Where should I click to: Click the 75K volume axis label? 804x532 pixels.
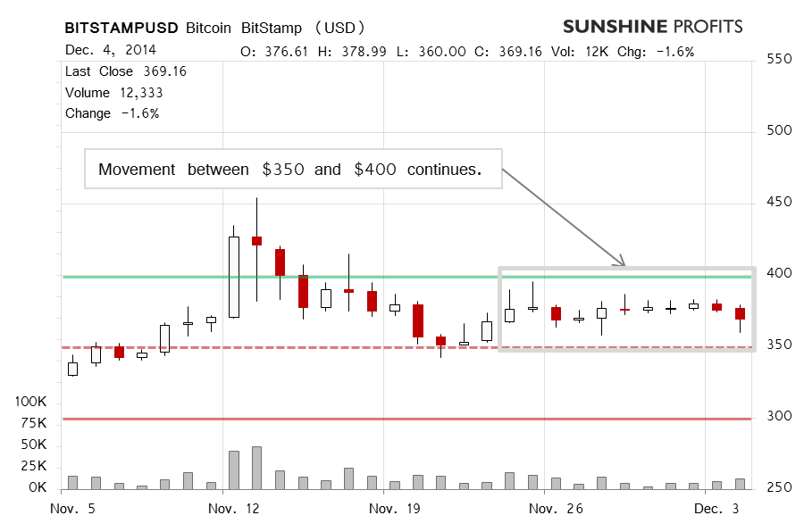pos(34,423)
